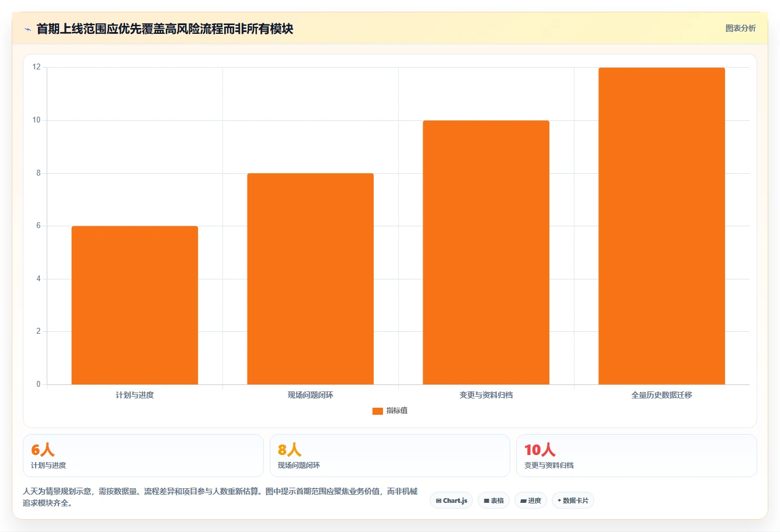780x532 pixels.
Task: Click x-axis label 现场问题闭环
Action: [311, 395]
